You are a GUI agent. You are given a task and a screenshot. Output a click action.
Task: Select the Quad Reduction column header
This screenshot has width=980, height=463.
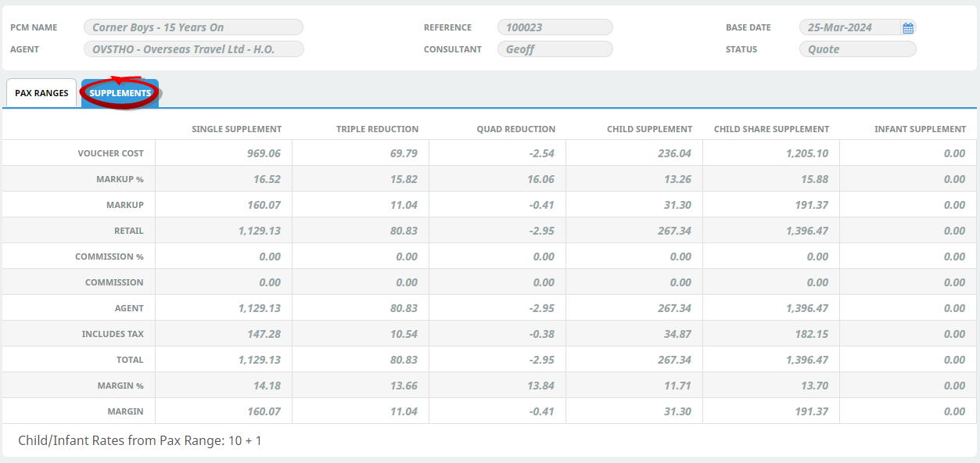[515, 129]
